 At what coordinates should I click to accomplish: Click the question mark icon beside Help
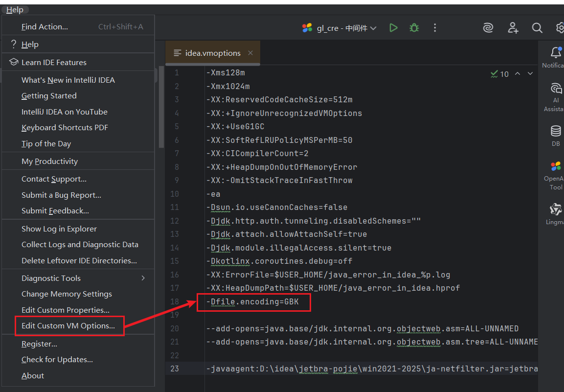[x=14, y=44]
